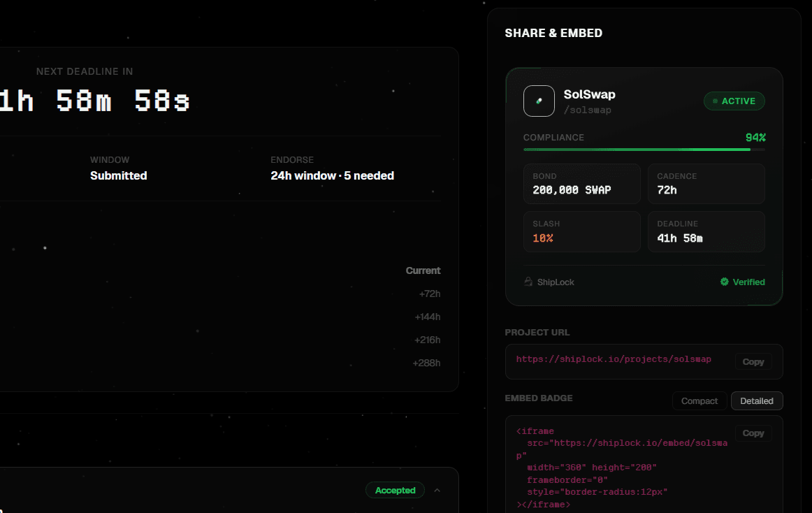Screen dimensions: 812x513
Task: Click the SolSwap project logo icon
Action: click(539, 101)
